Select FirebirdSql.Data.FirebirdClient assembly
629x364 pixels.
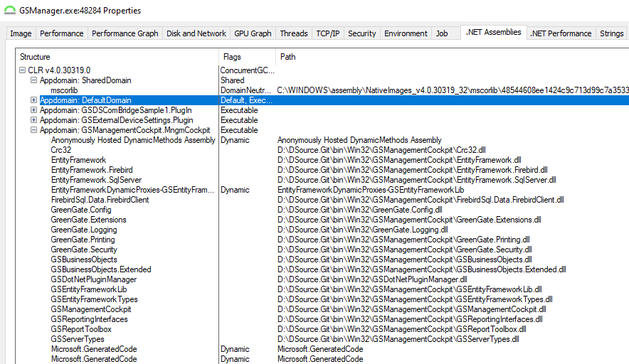[x=100, y=200]
